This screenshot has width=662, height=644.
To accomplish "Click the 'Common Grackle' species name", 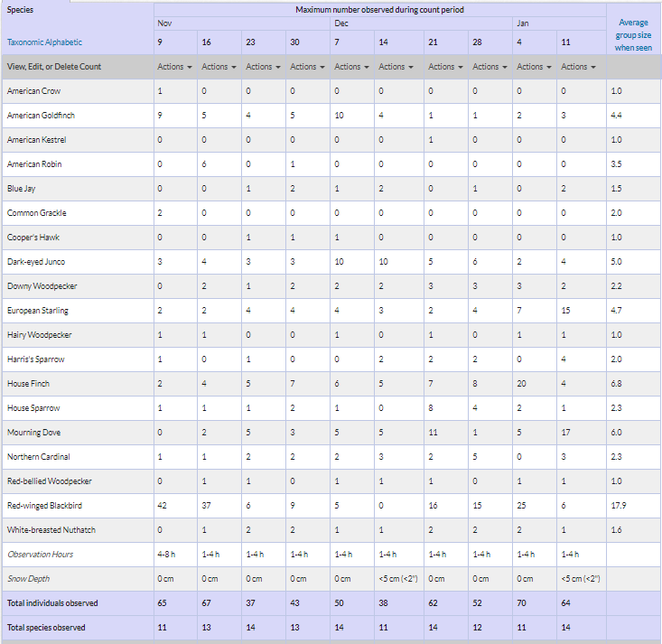I will tap(37, 213).
